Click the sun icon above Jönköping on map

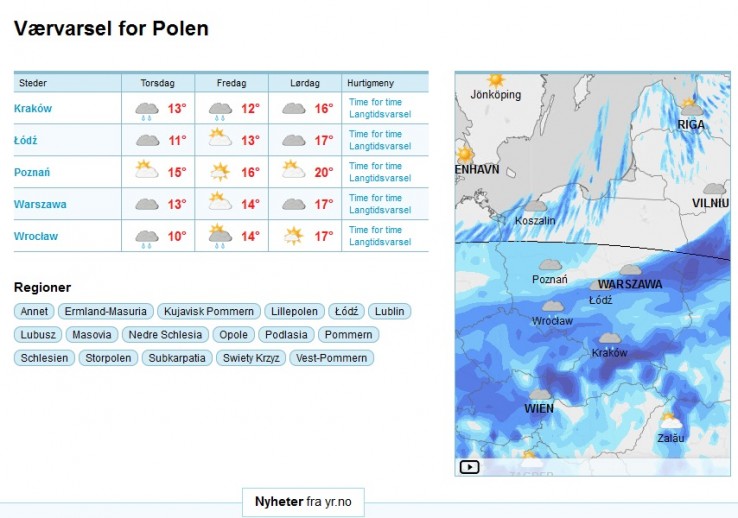pos(496,80)
